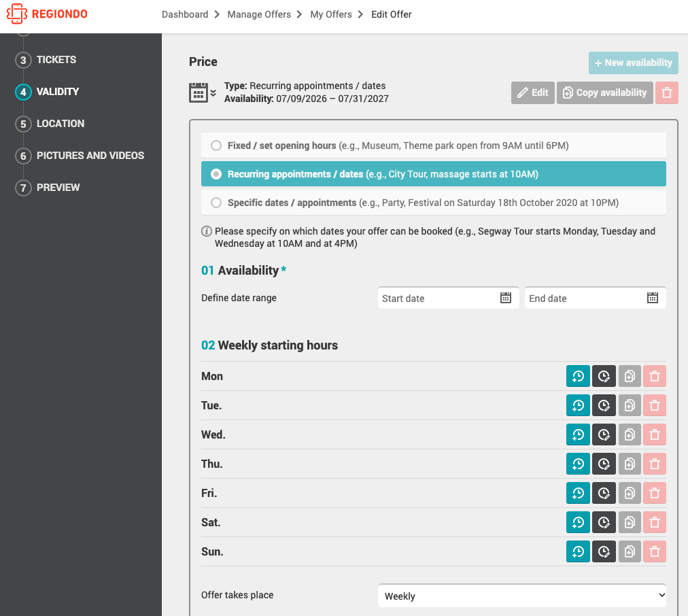Image resolution: width=688 pixels, height=616 pixels.
Task: Add a starting time for Wed.
Action: pyautogui.click(x=578, y=434)
